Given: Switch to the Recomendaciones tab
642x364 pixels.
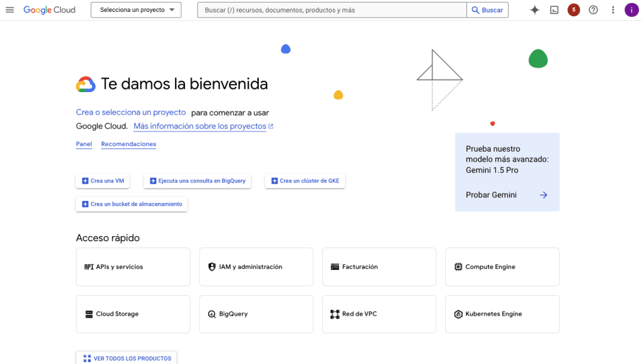Looking at the screenshot, I should (x=129, y=144).
